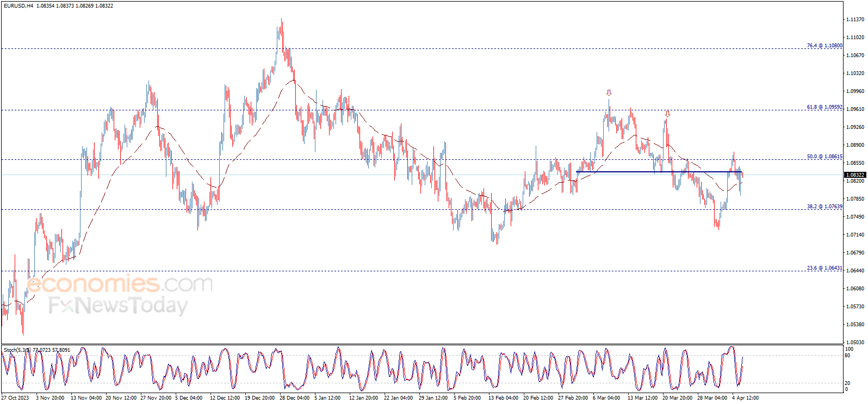868x404 pixels.
Task: Click price axis value 1.09260
Action: coord(855,127)
